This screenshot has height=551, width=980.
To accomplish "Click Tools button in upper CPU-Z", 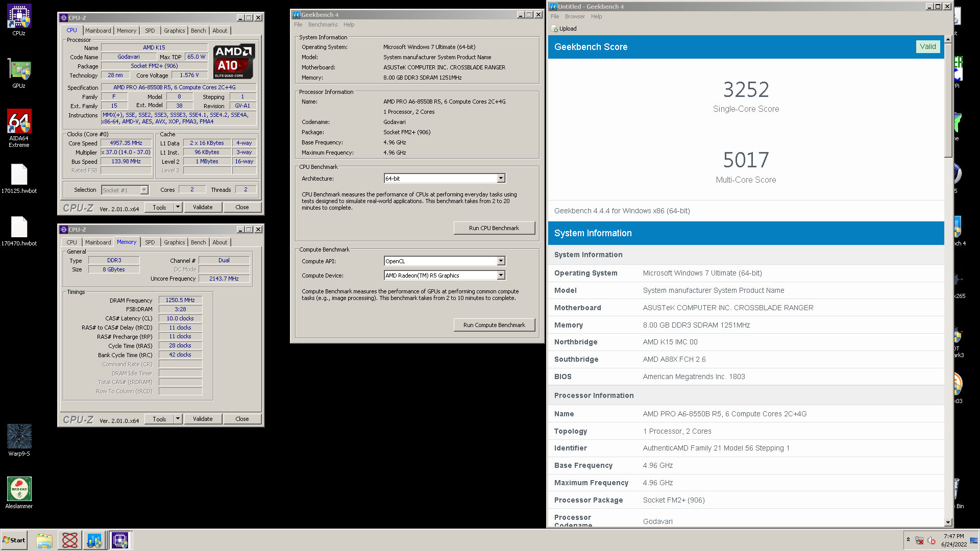I will click(159, 207).
